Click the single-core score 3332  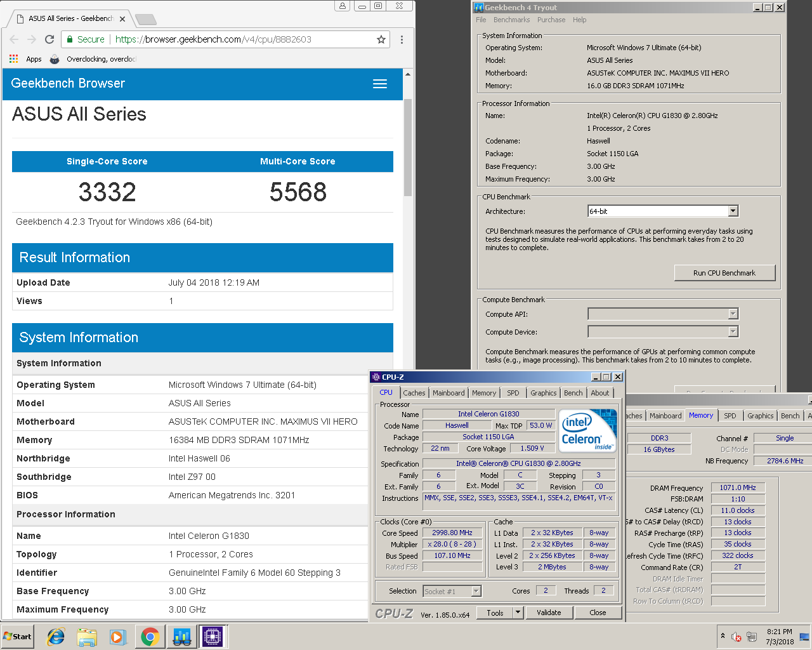click(x=107, y=192)
